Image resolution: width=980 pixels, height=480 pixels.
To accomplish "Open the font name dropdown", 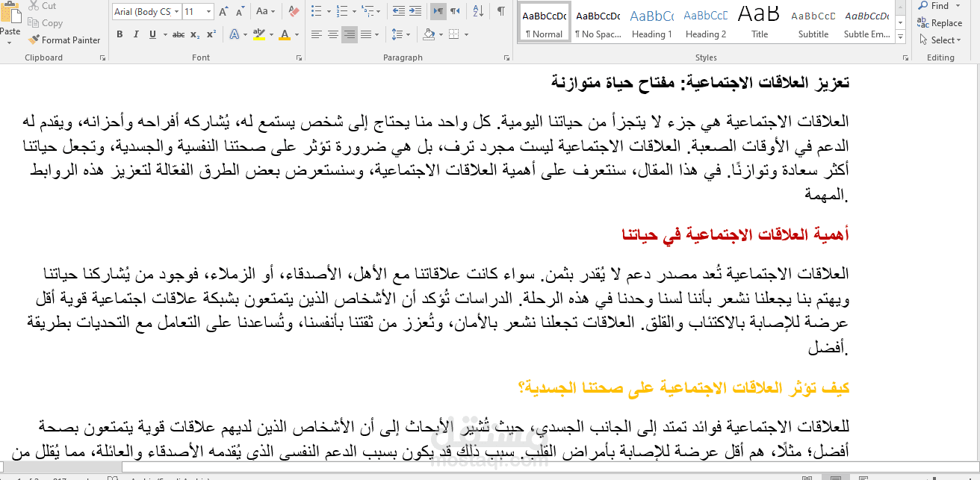I will pos(176,12).
